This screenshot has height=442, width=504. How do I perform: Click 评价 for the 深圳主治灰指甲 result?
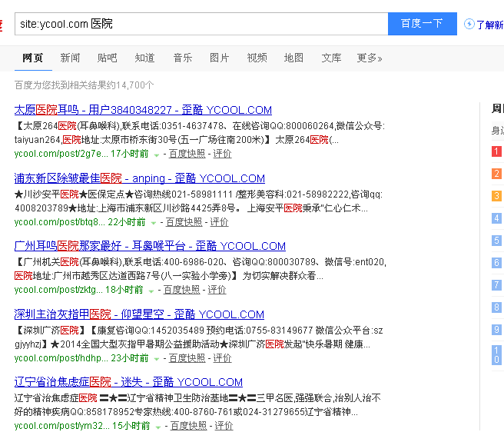[x=223, y=358]
